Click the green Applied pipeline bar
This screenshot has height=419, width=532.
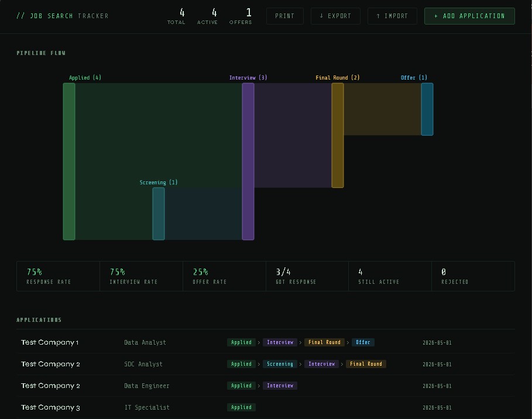click(x=69, y=162)
